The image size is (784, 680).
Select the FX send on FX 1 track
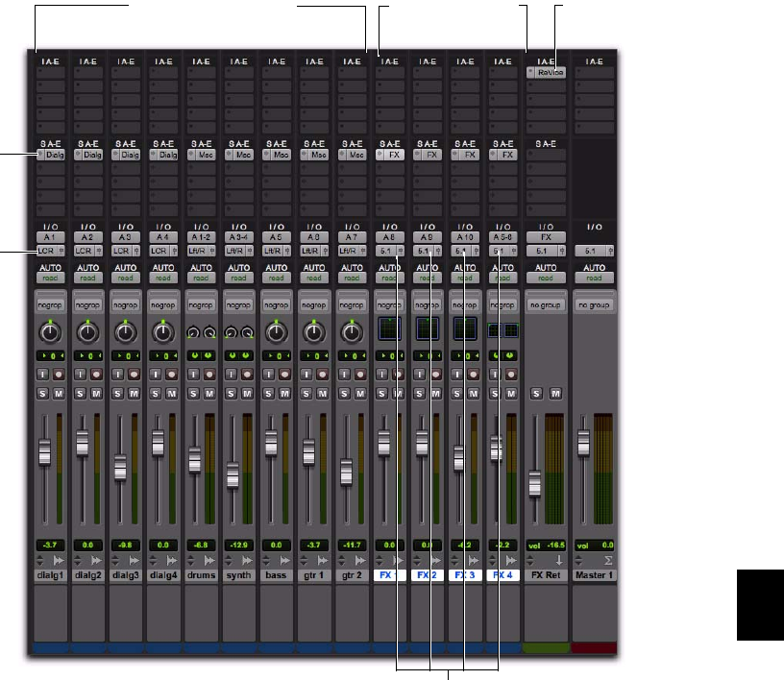(393, 154)
